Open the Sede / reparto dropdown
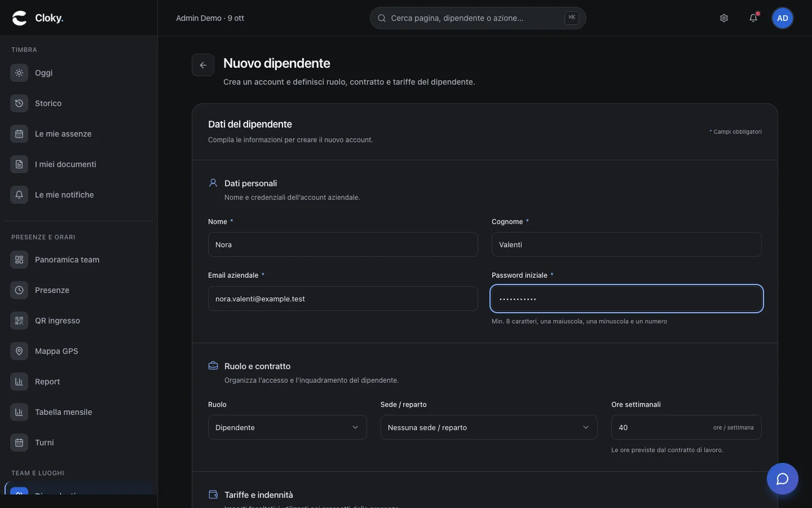 click(489, 427)
